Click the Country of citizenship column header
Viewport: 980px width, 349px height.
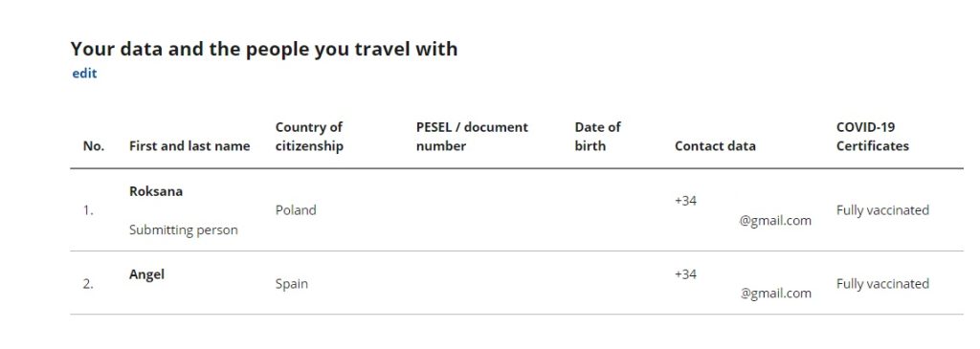(309, 137)
